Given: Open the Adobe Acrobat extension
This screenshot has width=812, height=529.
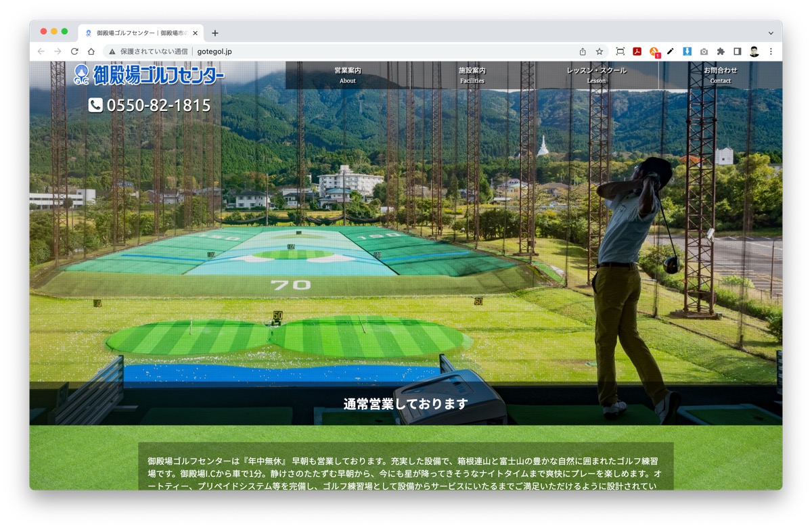Looking at the screenshot, I should pyautogui.click(x=636, y=51).
